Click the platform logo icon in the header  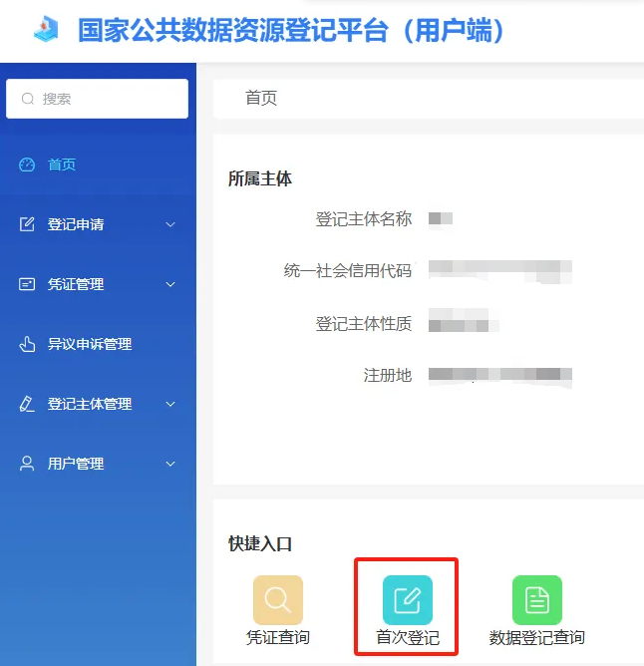coord(46,30)
